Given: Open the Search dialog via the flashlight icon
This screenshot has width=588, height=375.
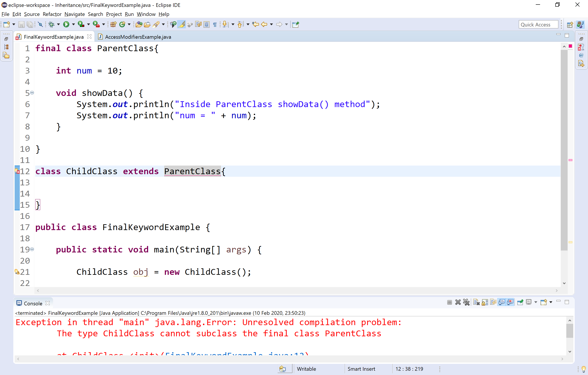Looking at the screenshot, I should [156, 24].
